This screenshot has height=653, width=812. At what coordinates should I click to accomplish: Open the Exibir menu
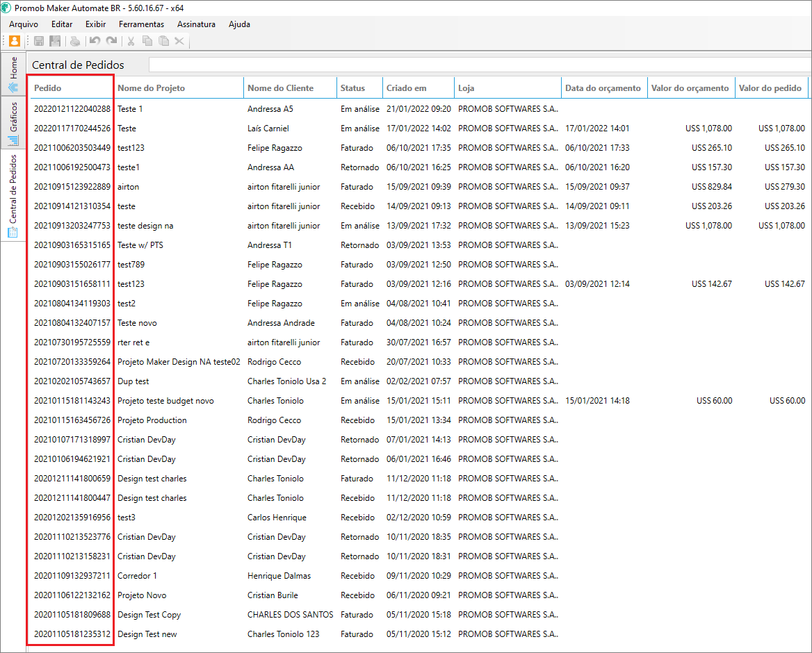pos(95,24)
